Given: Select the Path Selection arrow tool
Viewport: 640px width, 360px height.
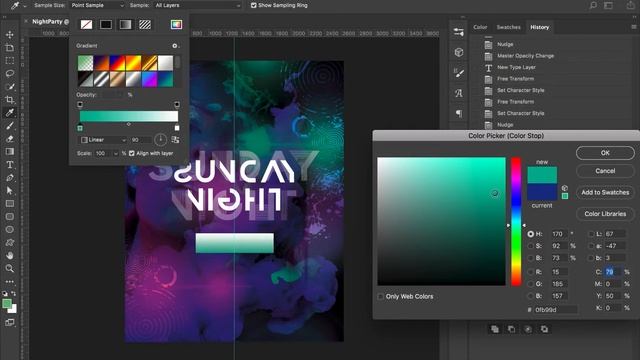Looking at the screenshot, I should 10,191.
